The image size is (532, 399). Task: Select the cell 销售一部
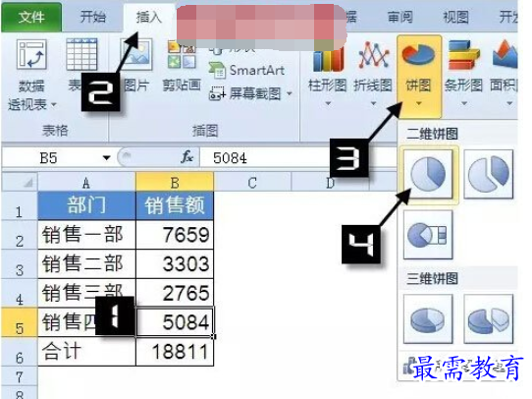pos(86,235)
